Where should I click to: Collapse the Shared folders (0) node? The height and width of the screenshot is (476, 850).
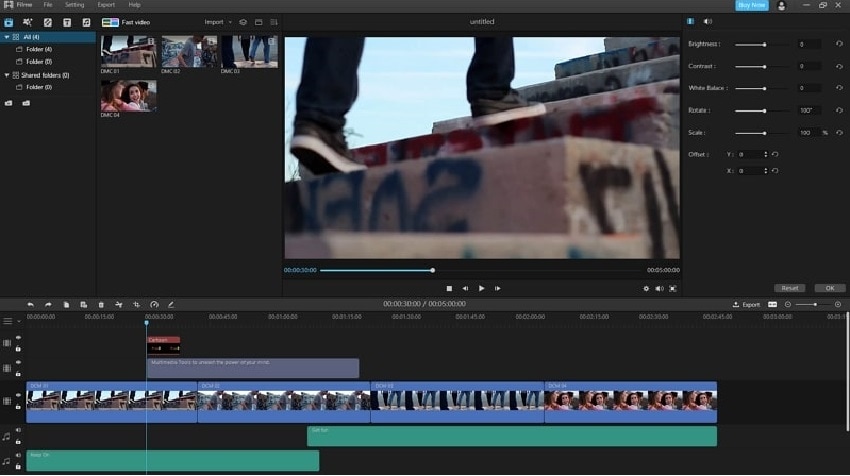tap(7, 75)
